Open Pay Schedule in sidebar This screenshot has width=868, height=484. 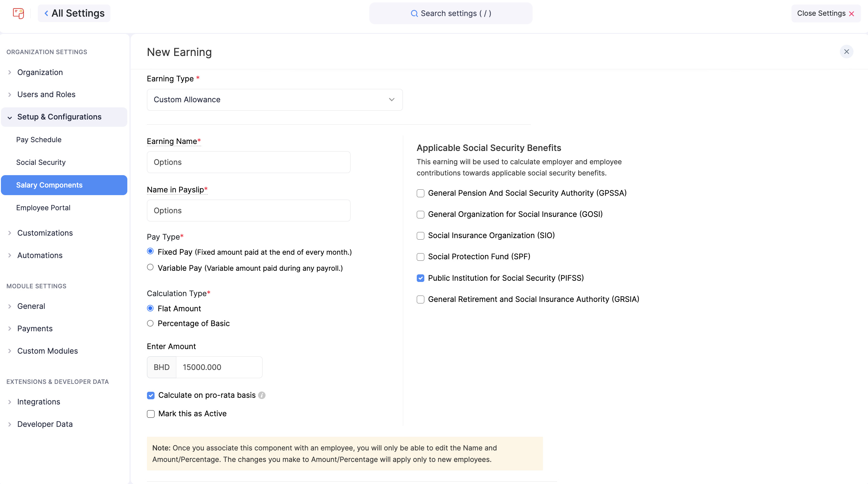[39, 139]
